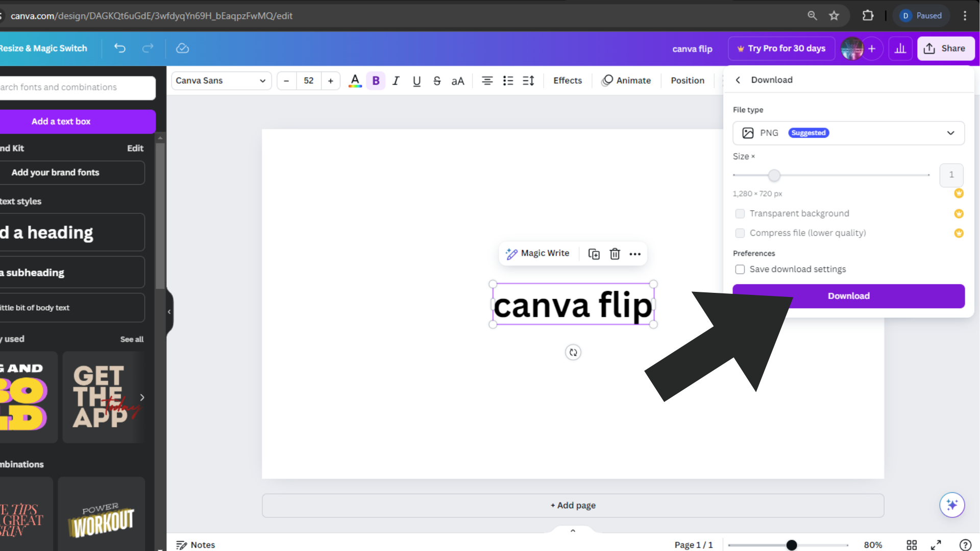See all recently used fonts
The height and width of the screenshot is (551, 980).
pyautogui.click(x=132, y=339)
